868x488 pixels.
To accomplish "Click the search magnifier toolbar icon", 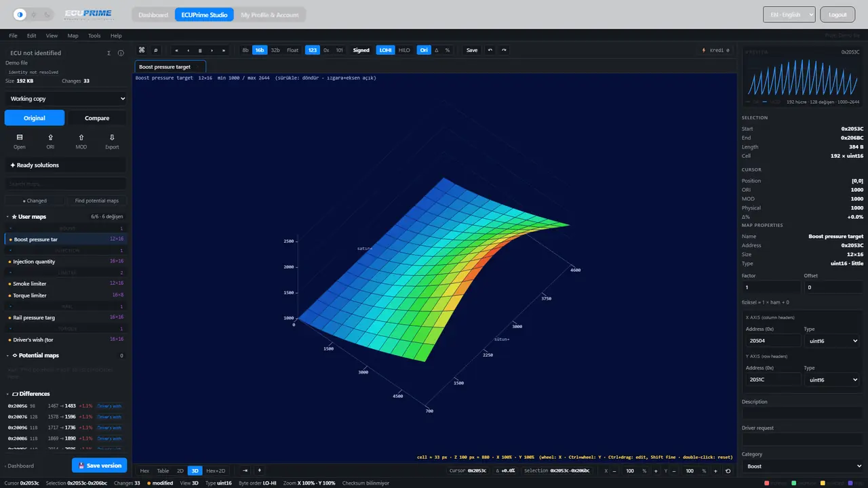I will point(156,50).
